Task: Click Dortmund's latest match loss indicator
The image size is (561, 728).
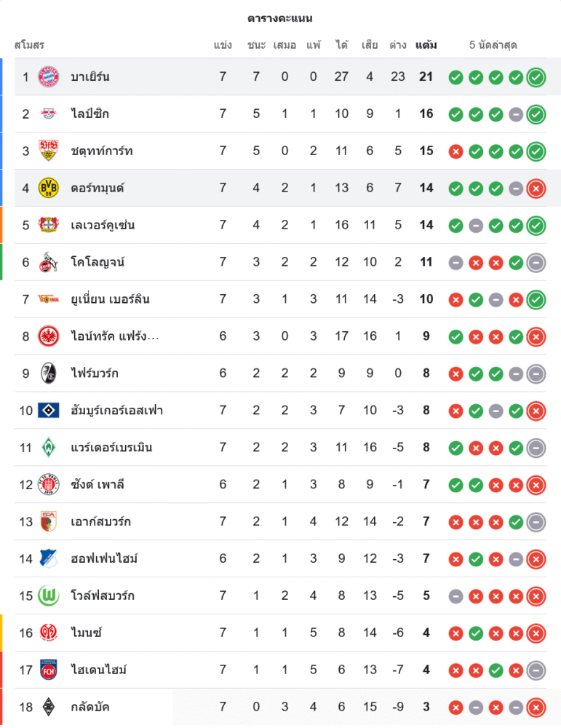Action: point(536,188)
